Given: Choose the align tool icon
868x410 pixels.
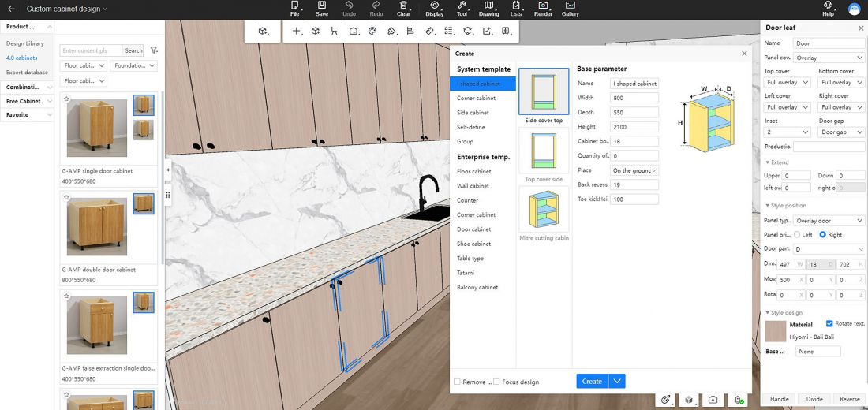Looking at the screenshot, I should 410,31.
